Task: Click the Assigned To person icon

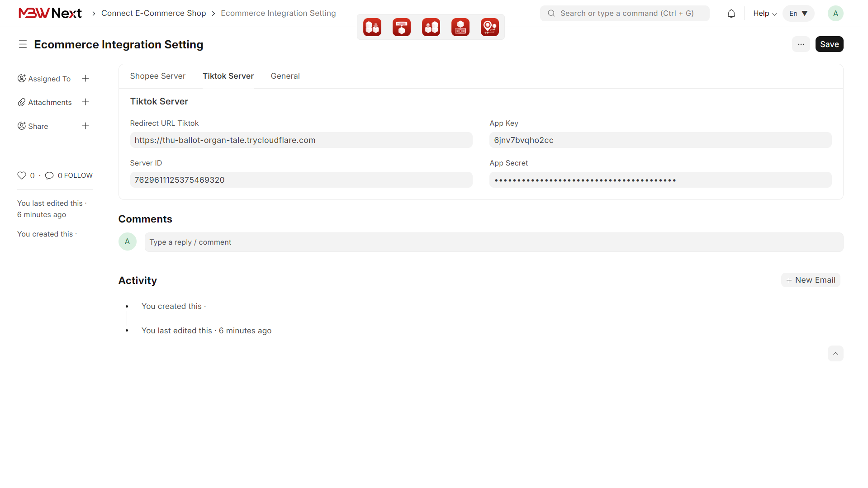Action: 21,79
